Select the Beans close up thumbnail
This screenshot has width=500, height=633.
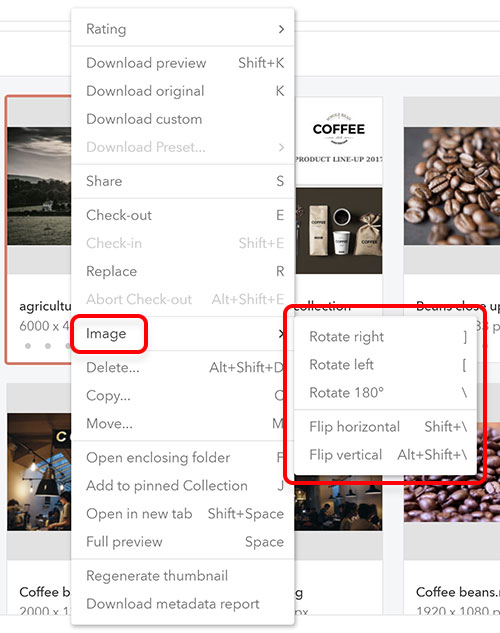pyautogui.click(x=452, y=186)
